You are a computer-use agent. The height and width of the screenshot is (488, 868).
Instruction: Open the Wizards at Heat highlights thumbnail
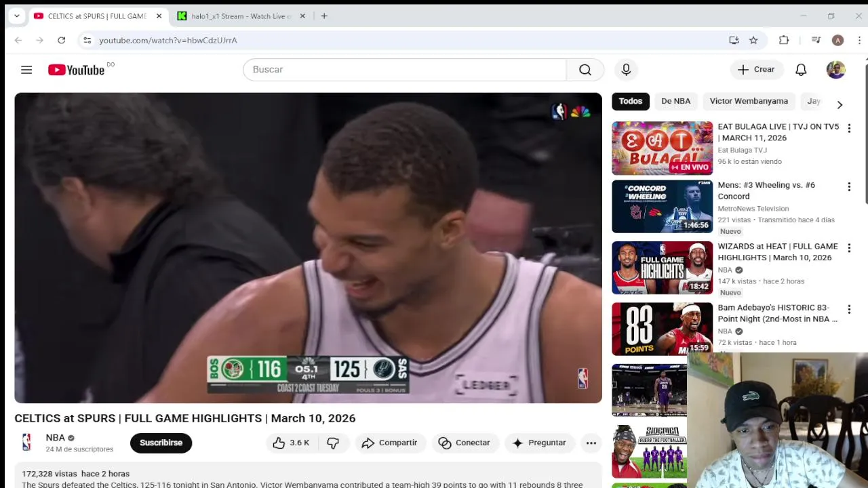point(662,268)
